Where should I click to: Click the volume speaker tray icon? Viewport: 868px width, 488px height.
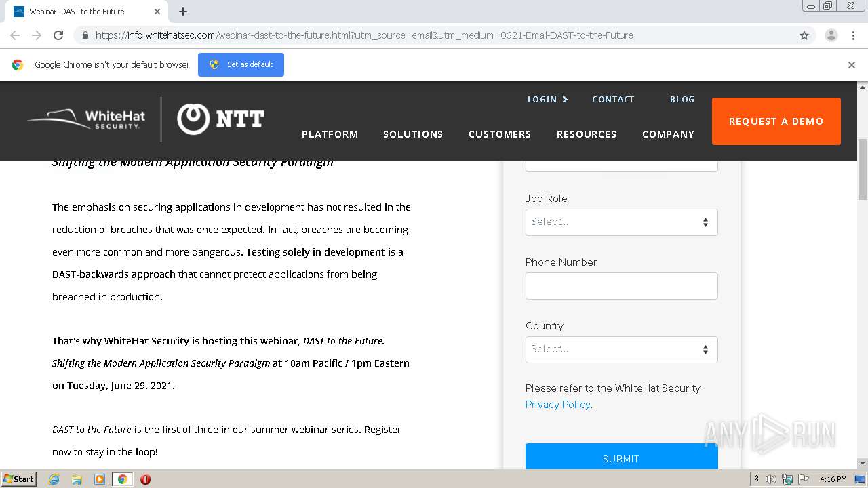point(771,479)
